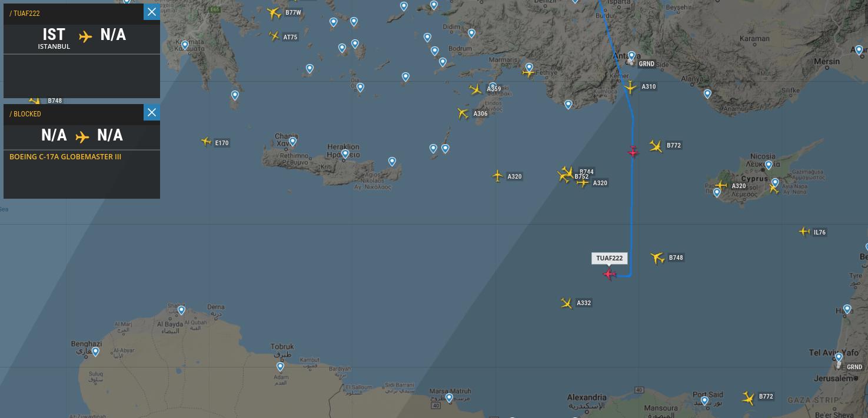Select the B77W plane icon
868x418 pixels.
point(274,12)
